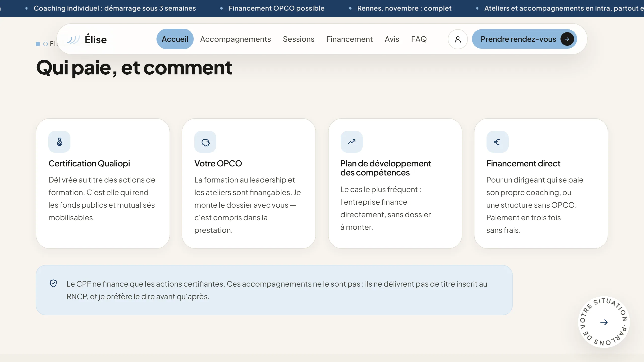Click the 'Délivrée au titre des actions' description

click(102, 199)
